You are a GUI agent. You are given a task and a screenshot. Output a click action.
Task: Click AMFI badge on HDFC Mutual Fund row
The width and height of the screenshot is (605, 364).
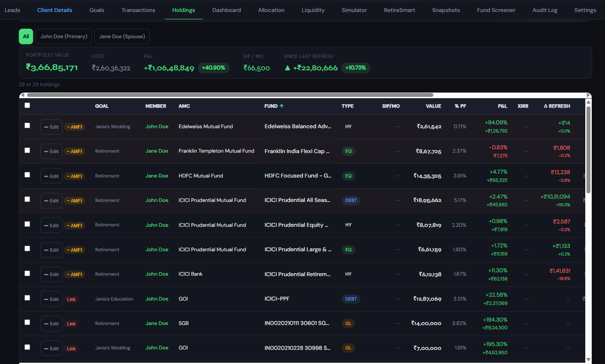tap(74, 176)
